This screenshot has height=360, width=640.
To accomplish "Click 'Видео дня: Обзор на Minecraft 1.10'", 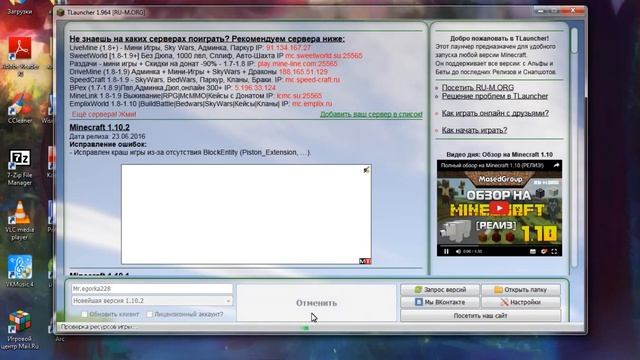I will [x=499, y=154].
